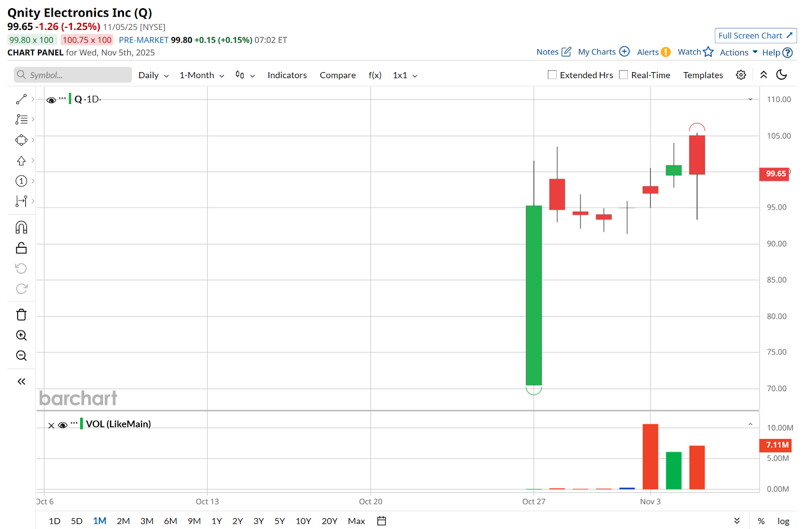812x529 pixels.
Task: Toggle visibility of Q 1D price series
Action: point(51,100)
